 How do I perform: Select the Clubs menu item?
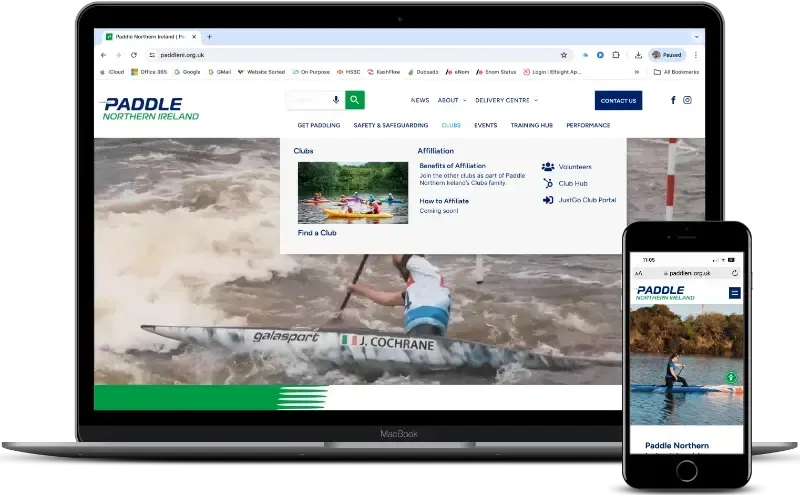pyautogui.click(x=451, y=125)
